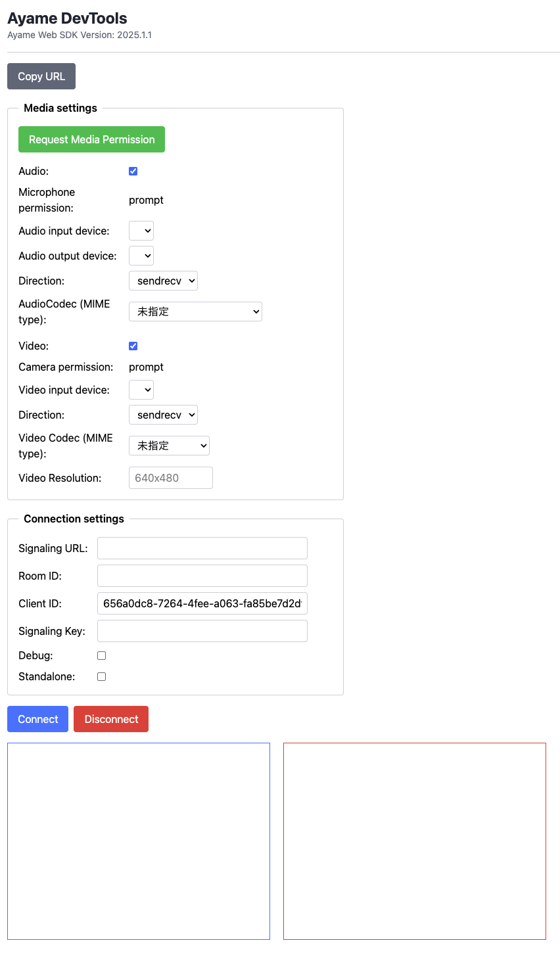The width and height of the screenshot is (560, 953).
Task: Open the AudioCodec MIME type dropdown
Action: coord(195,312)
